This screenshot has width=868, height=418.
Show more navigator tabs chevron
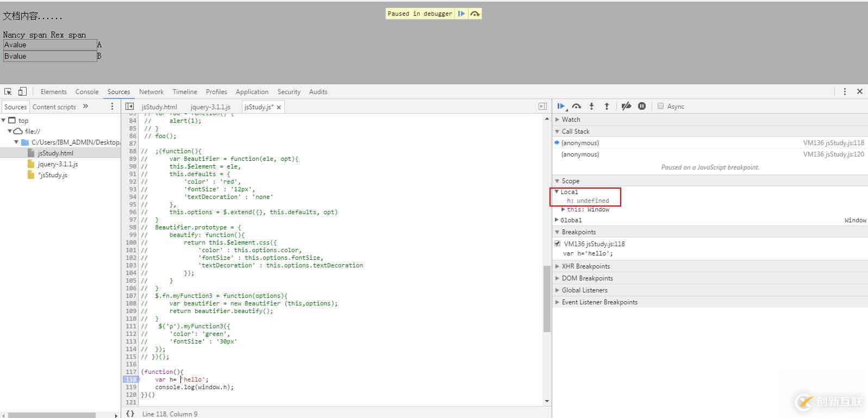click(x=85, y=107)
